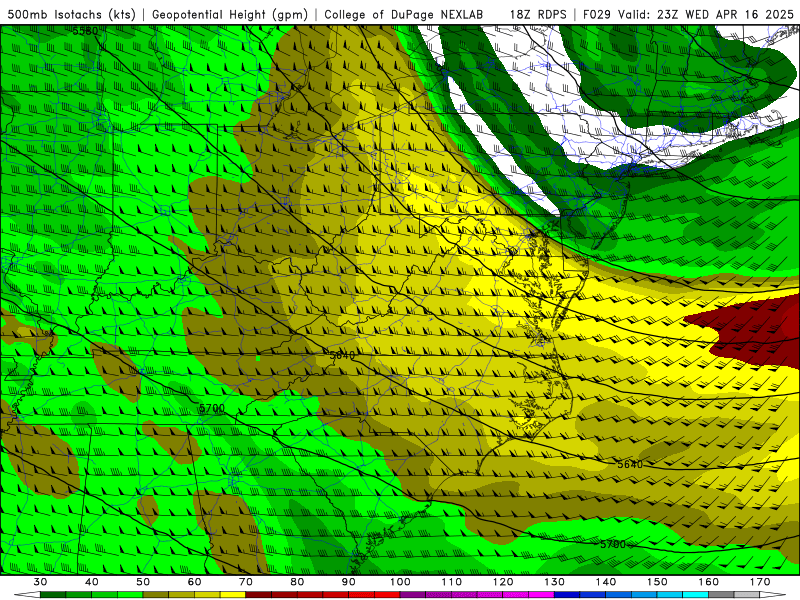Click the dark green 30-35 kt legend swatch
The height and width of the screenshot is (600, 800).
coord(53,595)
